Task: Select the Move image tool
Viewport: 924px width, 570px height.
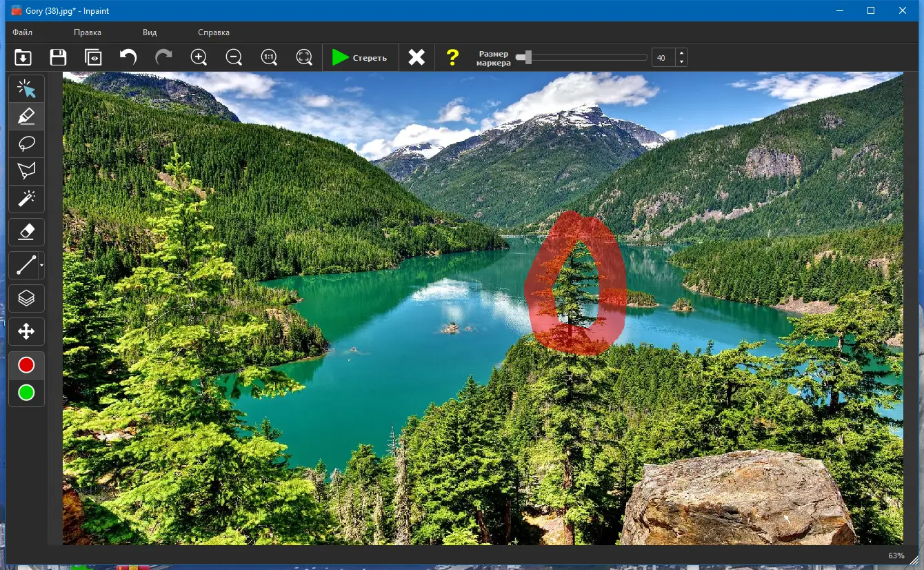Action: tap(26, 332)
